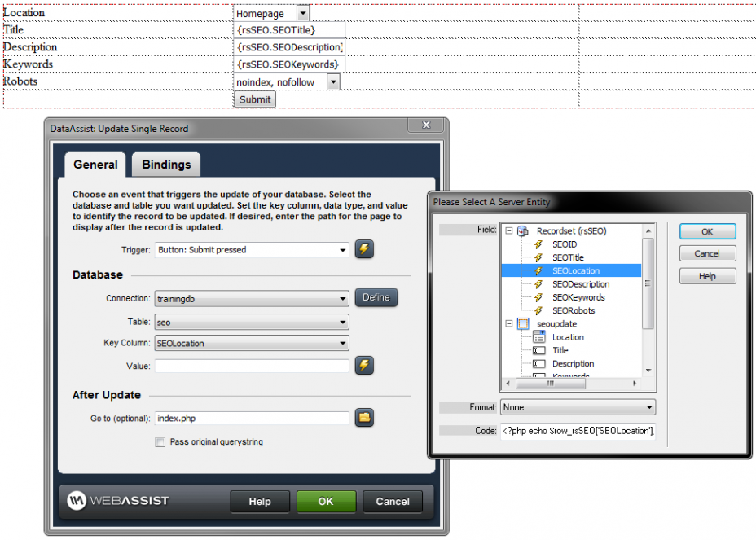Collapse the Recordset (rsSEO) tree node
Screen dimensions: 756x540
click(x=508, y=231)
